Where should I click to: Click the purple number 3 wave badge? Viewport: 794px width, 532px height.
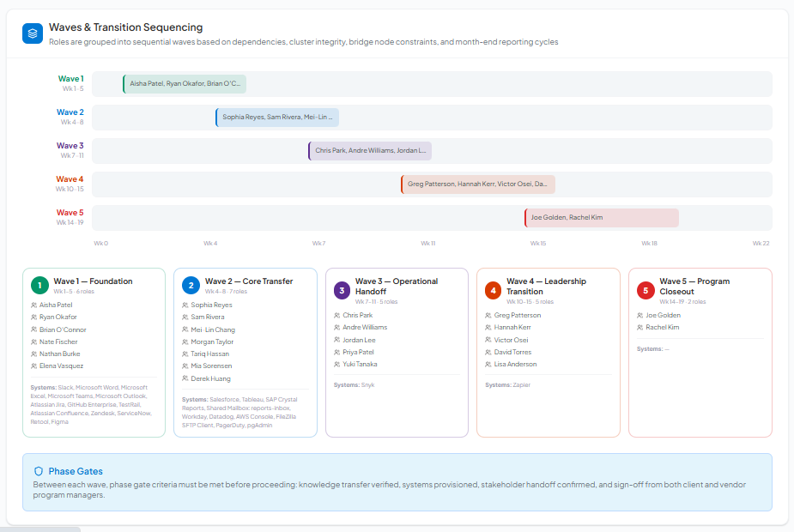click(x=342, y=290)
